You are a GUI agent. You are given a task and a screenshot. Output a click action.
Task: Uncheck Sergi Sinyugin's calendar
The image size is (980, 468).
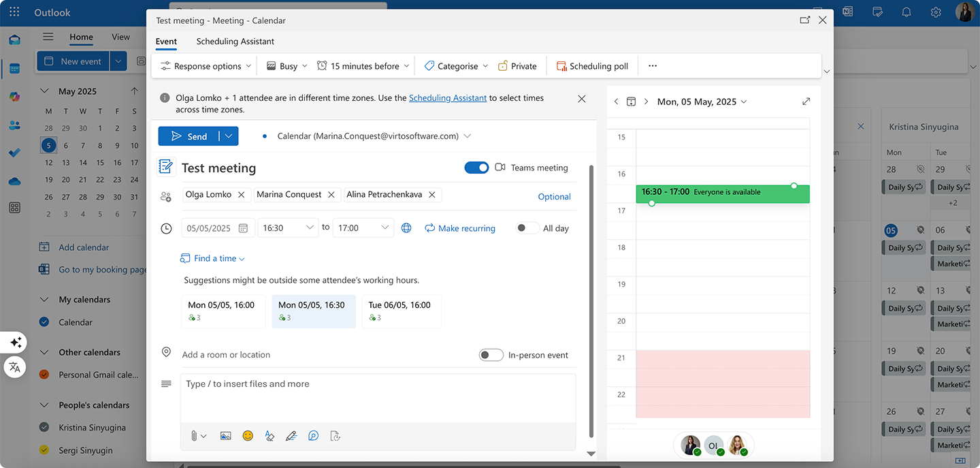pyautogui.click(x=44, y=450)
